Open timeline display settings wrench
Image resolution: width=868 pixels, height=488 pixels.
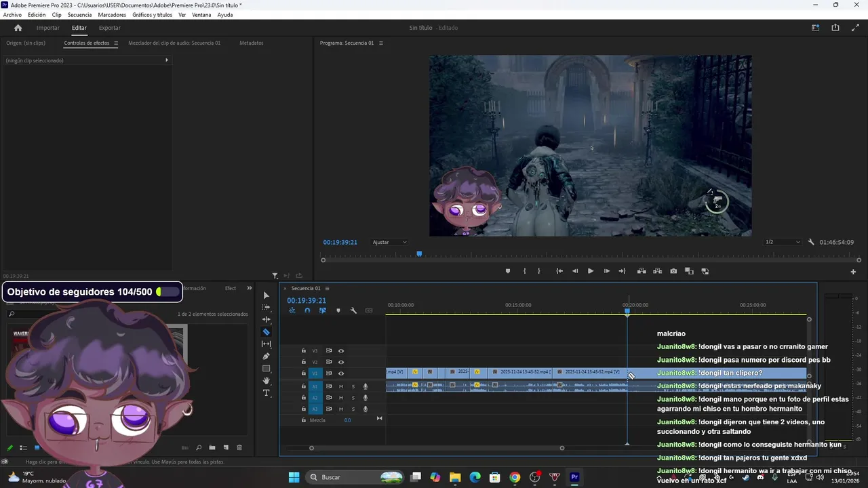tap(353, 310)
